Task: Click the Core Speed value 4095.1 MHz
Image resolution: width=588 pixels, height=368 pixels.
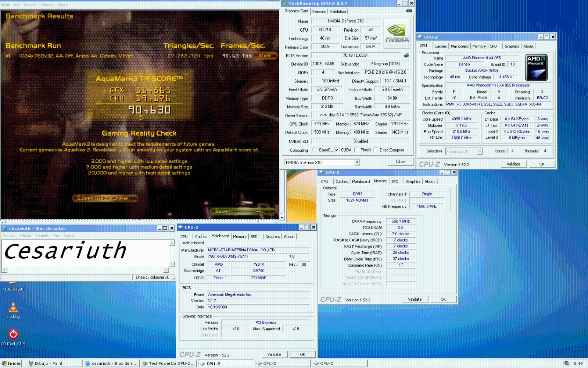Action: click(x=462, y=119)
